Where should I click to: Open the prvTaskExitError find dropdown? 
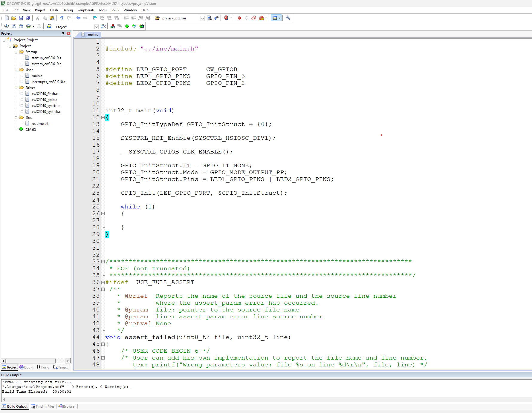click(x=202, y=18)
